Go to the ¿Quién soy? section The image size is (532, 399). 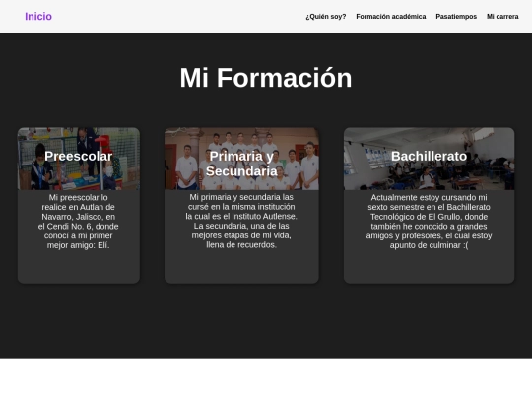(x=326, y=17)
